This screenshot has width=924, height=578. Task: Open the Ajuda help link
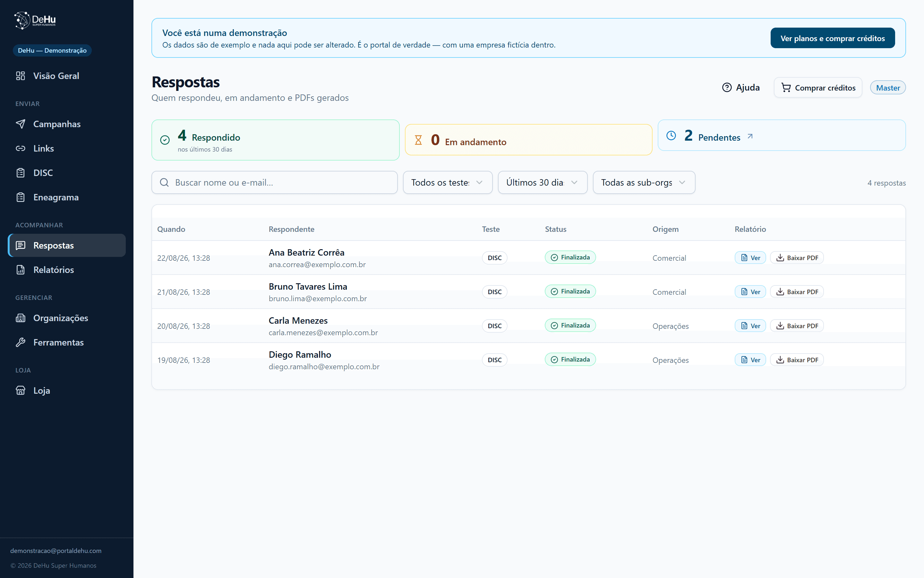click(x=741, y=88)
